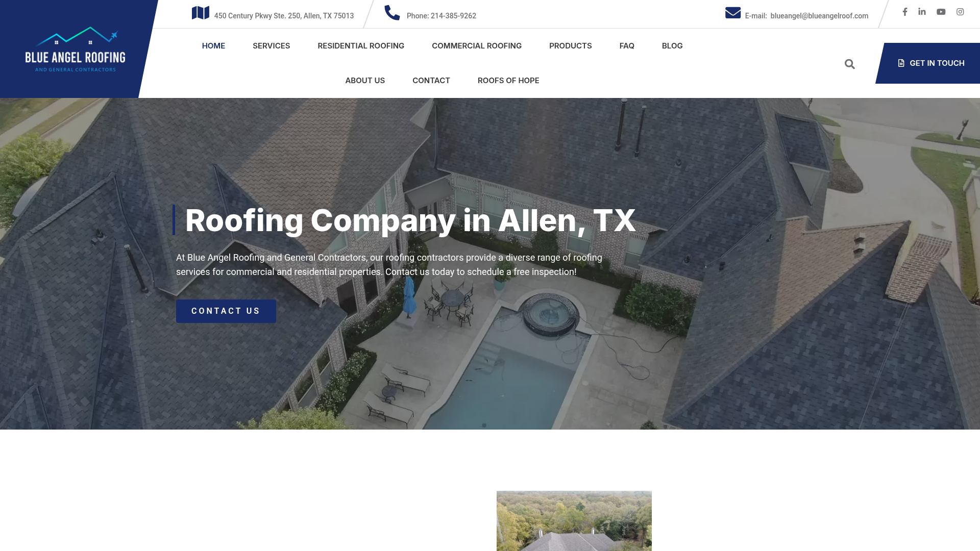This screenshot has width=980, height=551.
Task: Click the phone handset icon
Action: click(x=392, y=13)
